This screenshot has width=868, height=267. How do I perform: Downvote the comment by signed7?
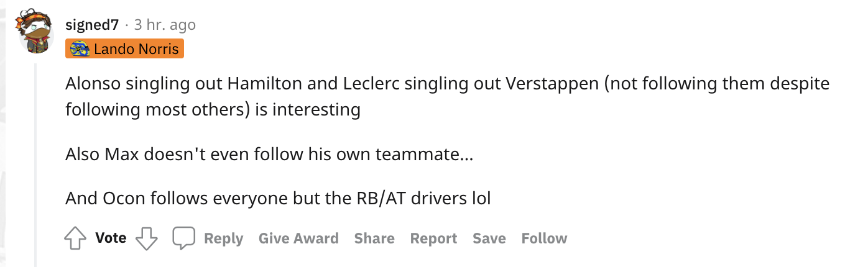pyautogui.click(x=147, y=238)
